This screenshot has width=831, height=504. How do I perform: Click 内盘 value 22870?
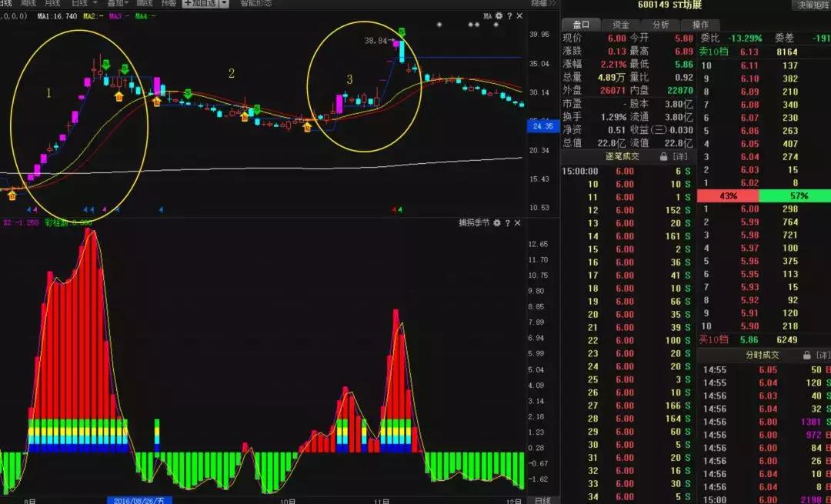[x=680, y=90]
